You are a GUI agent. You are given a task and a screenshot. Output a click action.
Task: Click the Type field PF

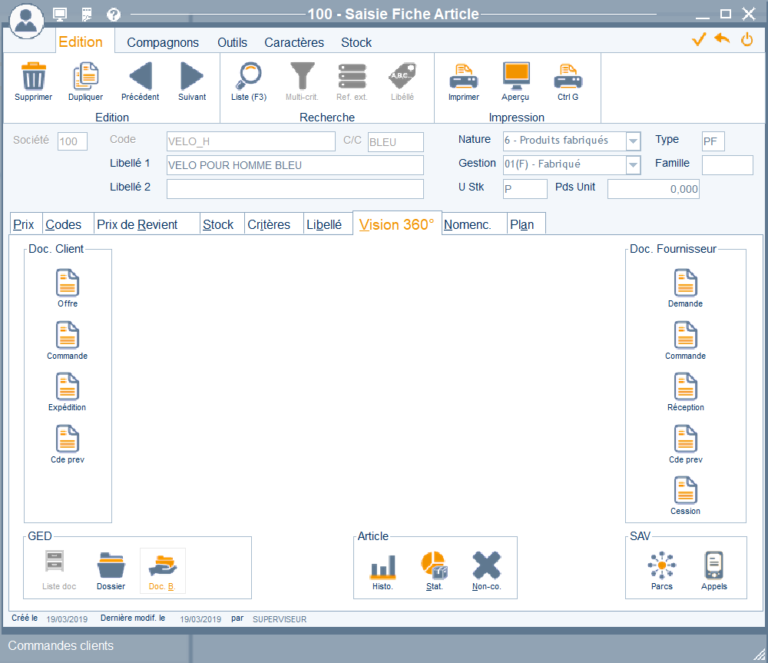coord(713,142)
